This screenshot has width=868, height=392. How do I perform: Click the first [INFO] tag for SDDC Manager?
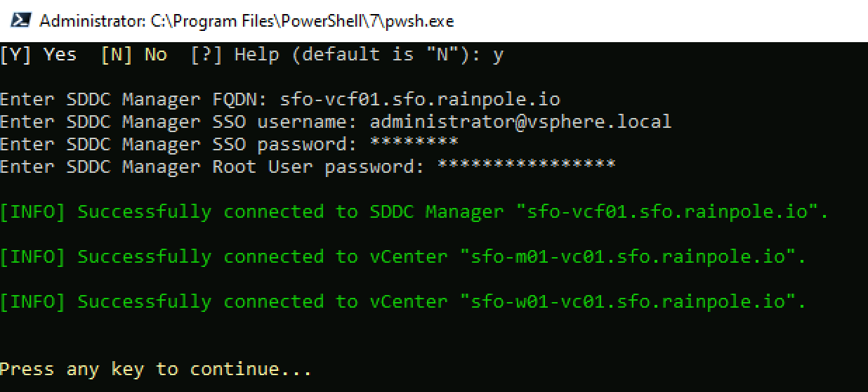pos(32,212)
